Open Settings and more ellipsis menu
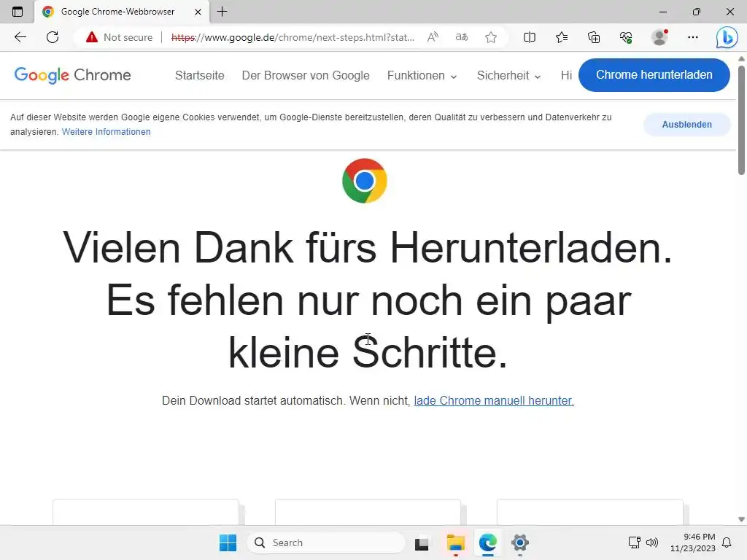This screenshot has width=747, height=560. (693, 37)
